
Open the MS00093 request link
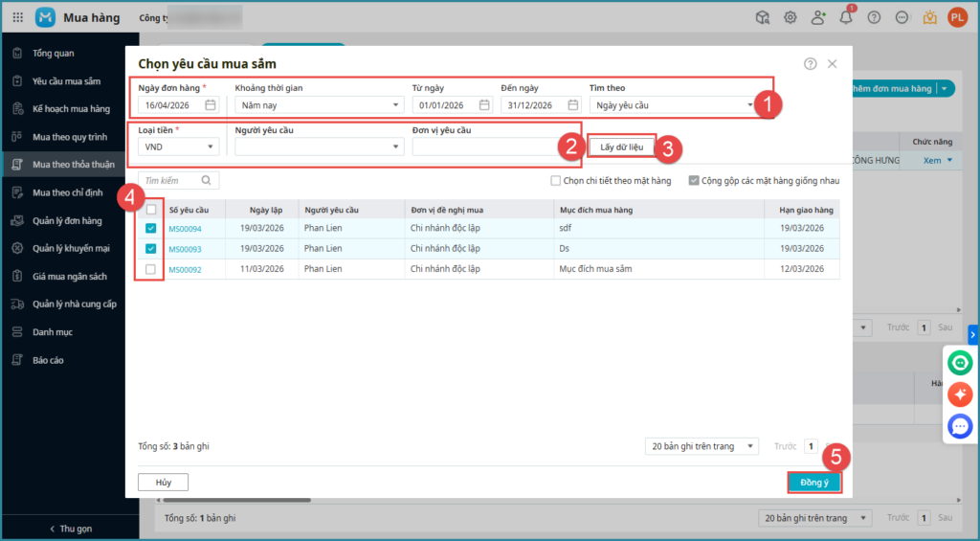click(185, 249)
